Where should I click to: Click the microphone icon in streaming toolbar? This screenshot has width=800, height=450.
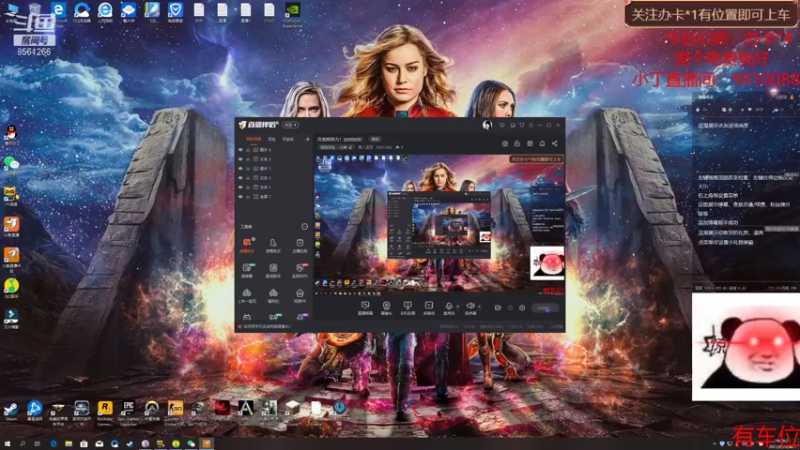[x=448, y=306]
